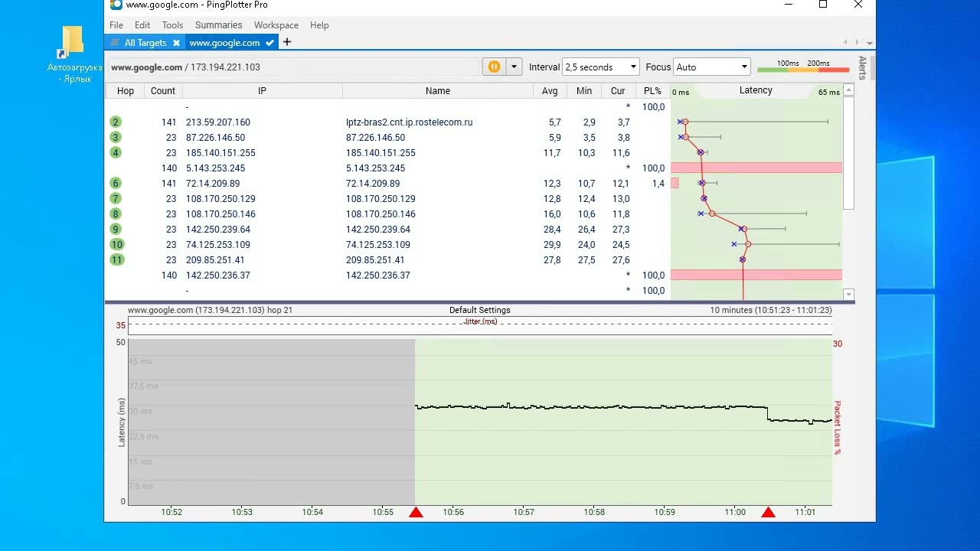This screenshot has height=551, width=980.
Task: Select hop 7 green circle icon
Action: pos(116,199)
